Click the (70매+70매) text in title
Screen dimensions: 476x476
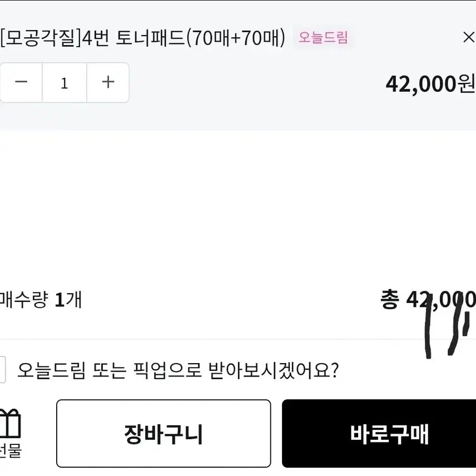point(235,37)
